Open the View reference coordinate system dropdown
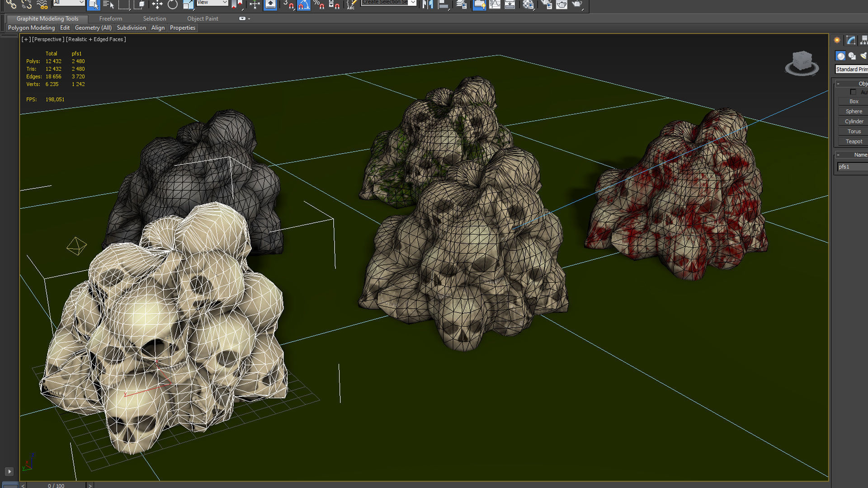This screenshot has width=868, height=488. pos(212,2)
